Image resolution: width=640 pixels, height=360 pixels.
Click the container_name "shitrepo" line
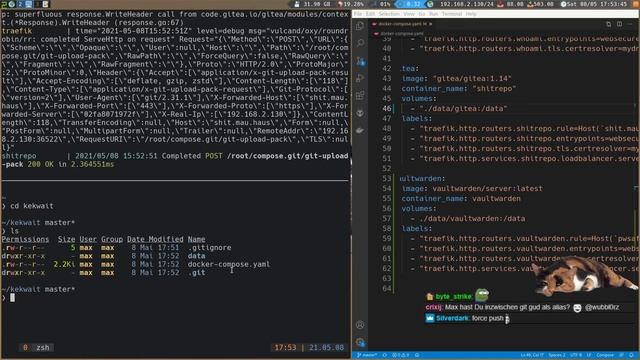pos(459,89)
